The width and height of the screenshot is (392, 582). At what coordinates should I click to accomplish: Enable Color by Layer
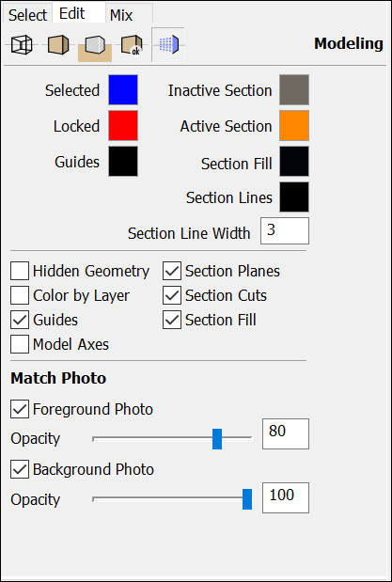[x=20, y=295]
